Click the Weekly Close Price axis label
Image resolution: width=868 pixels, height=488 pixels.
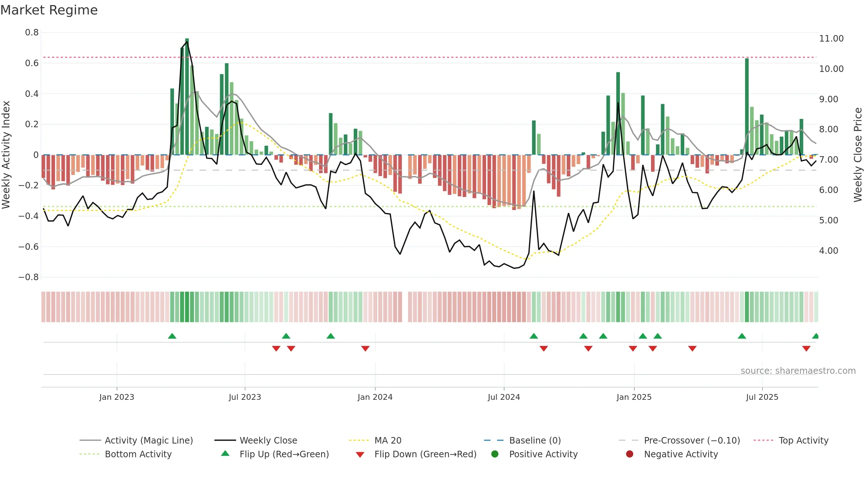tap(858, 155)
